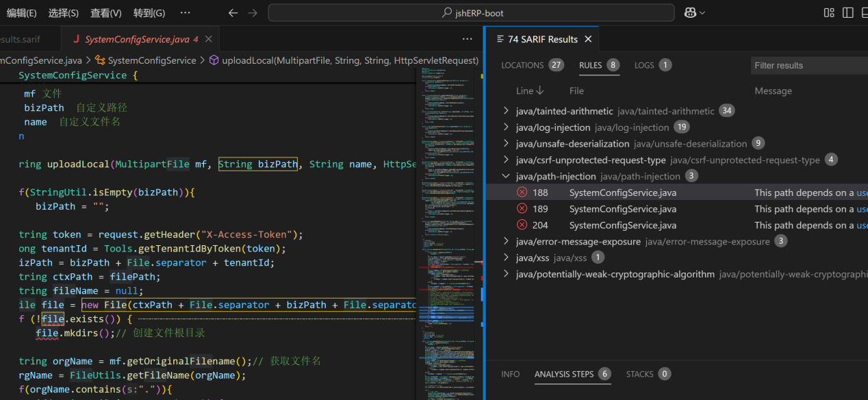
Task: Select the line 204 SystemConfigService.java result
Action: tap(622, 225)
